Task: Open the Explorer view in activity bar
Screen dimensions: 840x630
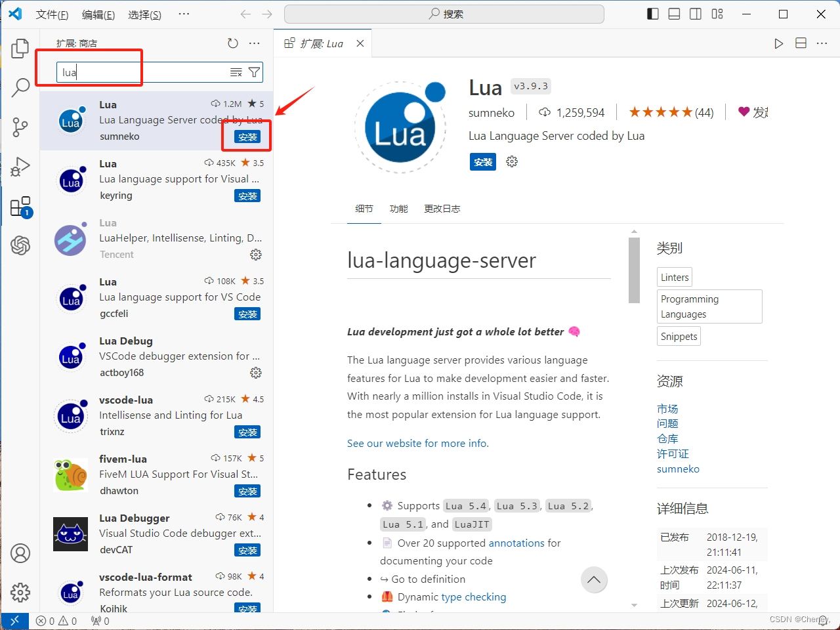Action: [x=20, y=48]
